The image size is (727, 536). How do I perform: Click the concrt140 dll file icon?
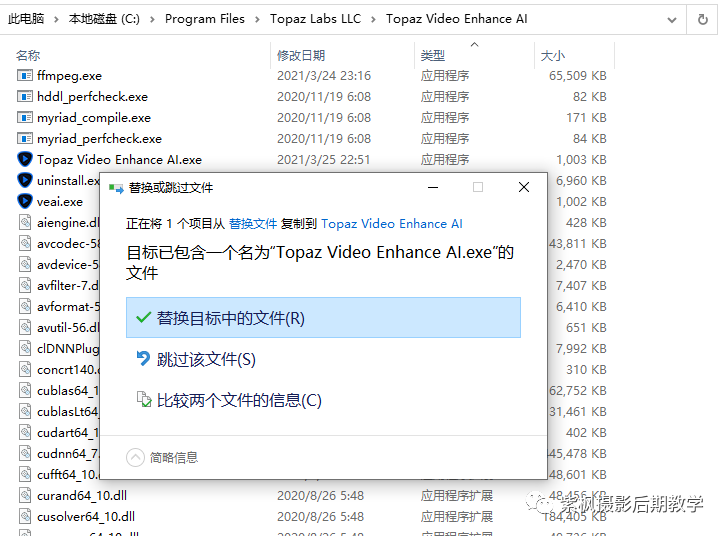click(25, 369)
